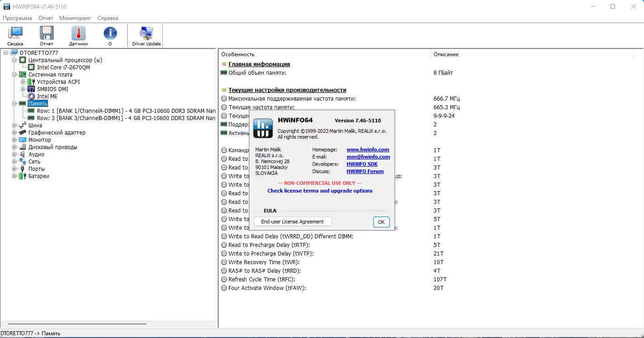644x338 pixels.
Task: Expand the Батареи node
Action: tap(14, 176)
